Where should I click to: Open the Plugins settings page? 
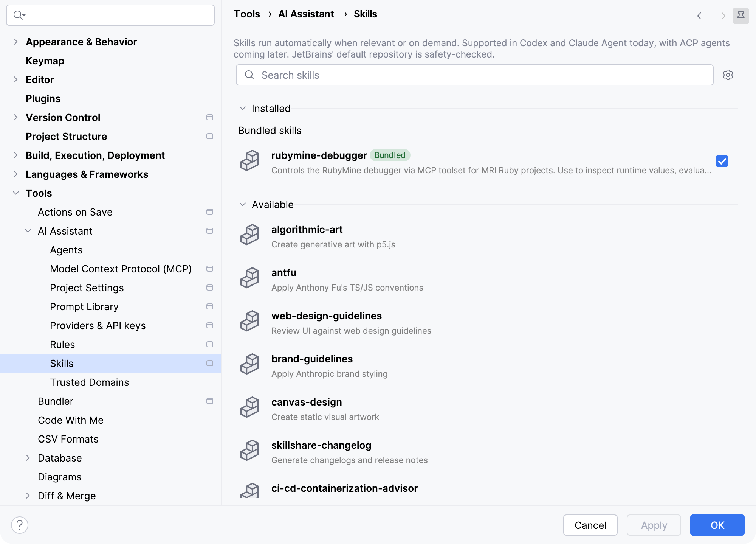(x=43, y=98)
